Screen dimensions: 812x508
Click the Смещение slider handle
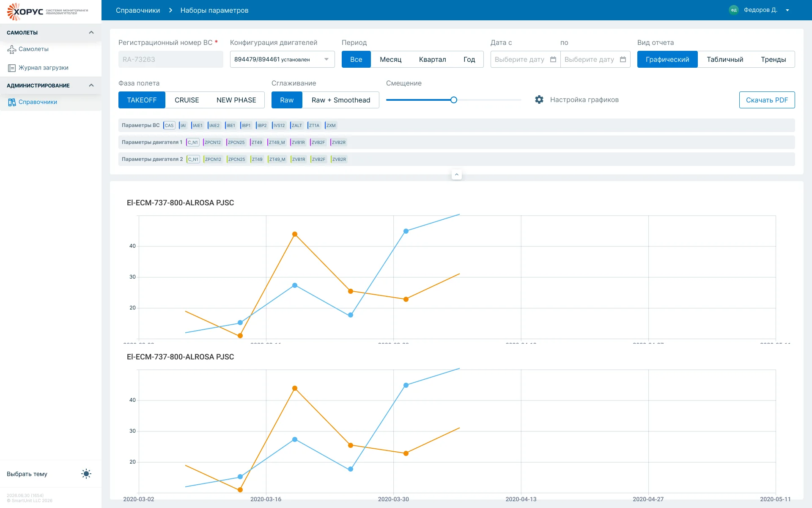454,100
